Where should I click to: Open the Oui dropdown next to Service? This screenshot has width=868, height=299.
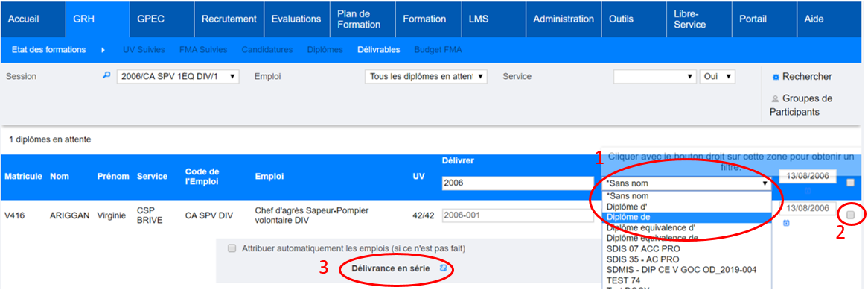coord(717,76)
